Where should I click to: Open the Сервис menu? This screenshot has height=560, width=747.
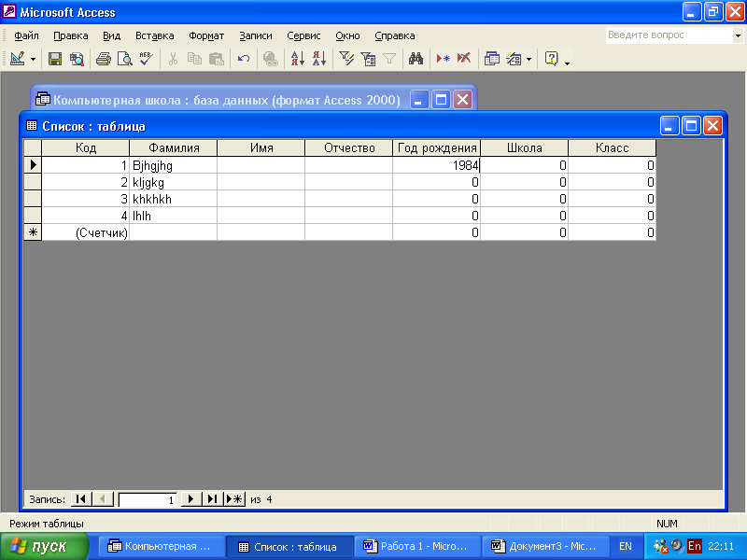tap(303, 35)
